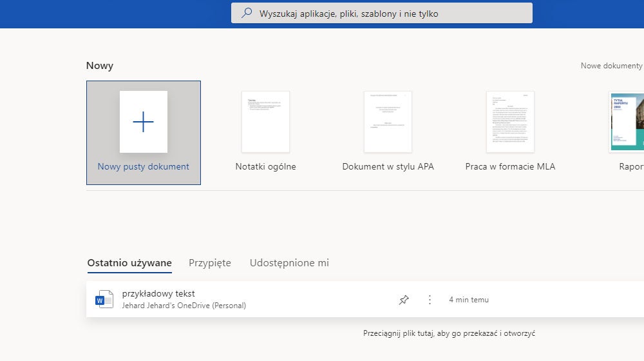Switch to the 'Przypięte' tab

(x=210, y=263)
